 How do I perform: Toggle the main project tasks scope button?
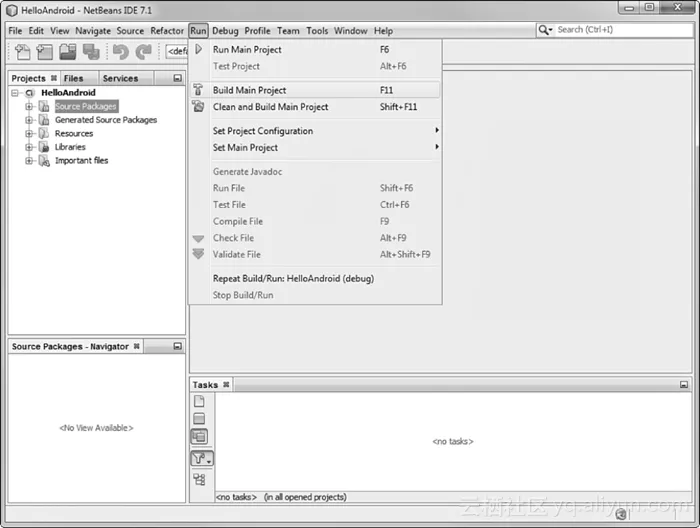[x=199, y=419]
